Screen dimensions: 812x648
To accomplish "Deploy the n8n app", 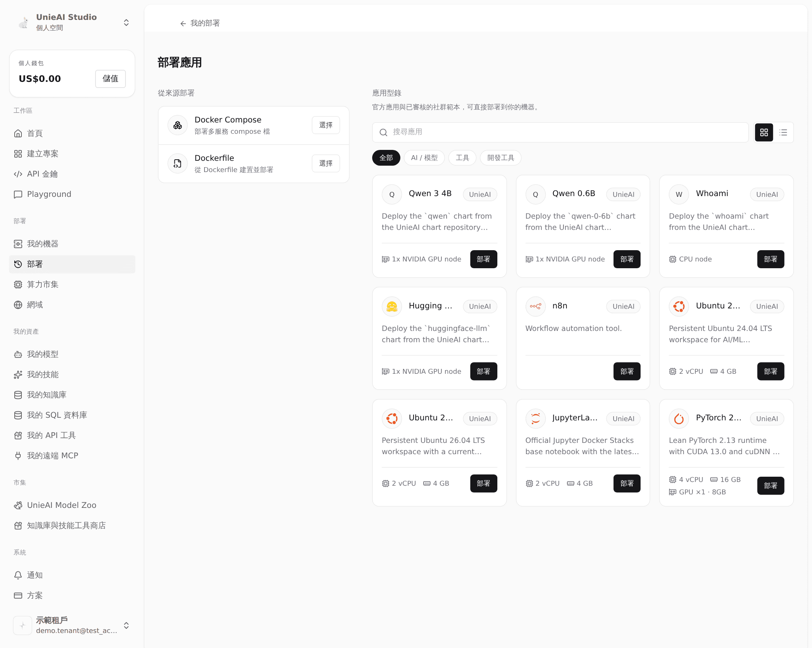I will point(627,372).
